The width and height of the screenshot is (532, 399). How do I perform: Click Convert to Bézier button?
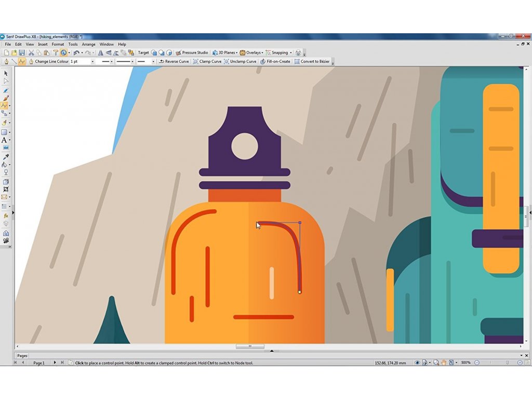(x=312, y=61)
